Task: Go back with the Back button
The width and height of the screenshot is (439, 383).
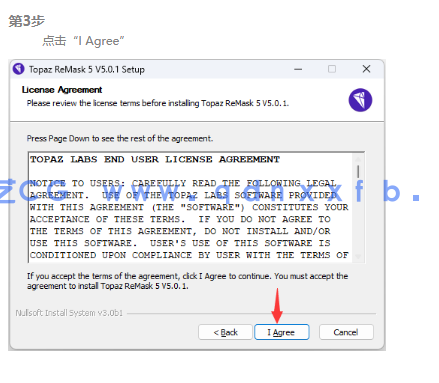Action: (x=225, y=332)
